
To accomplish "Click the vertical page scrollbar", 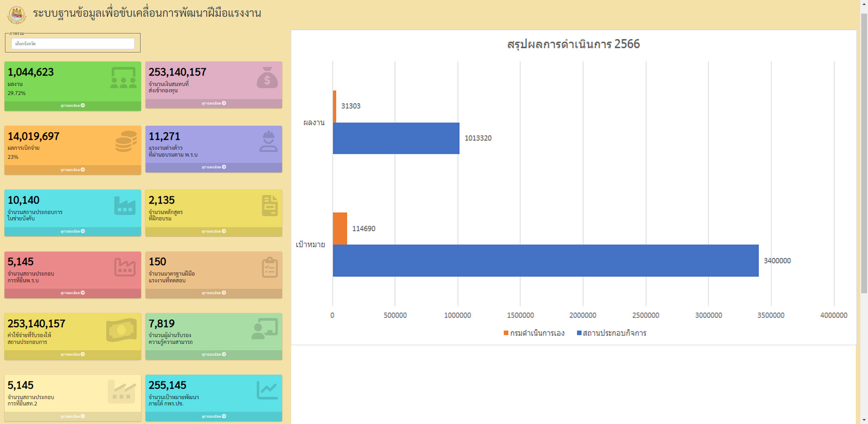I will 863,154.
